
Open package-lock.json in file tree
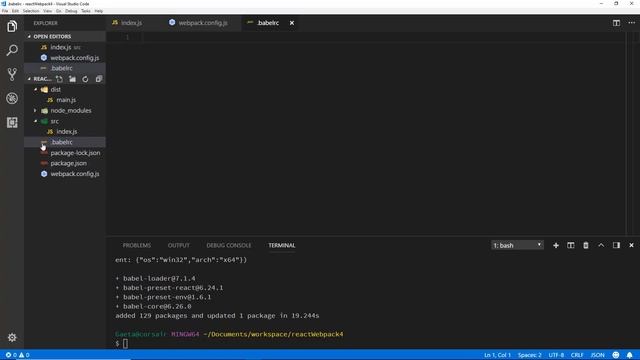click(x=75, y=153)
